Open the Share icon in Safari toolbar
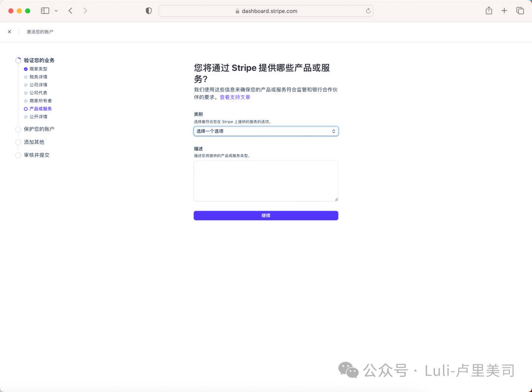The height and width of the screenshot is (392, 532). click(x=489, y=10)
